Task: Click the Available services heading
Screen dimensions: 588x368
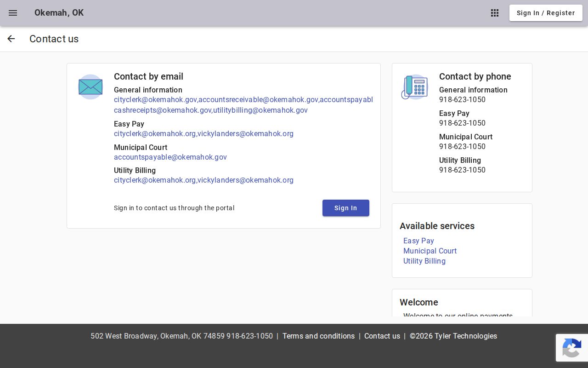Action: [x=437, y=226]
